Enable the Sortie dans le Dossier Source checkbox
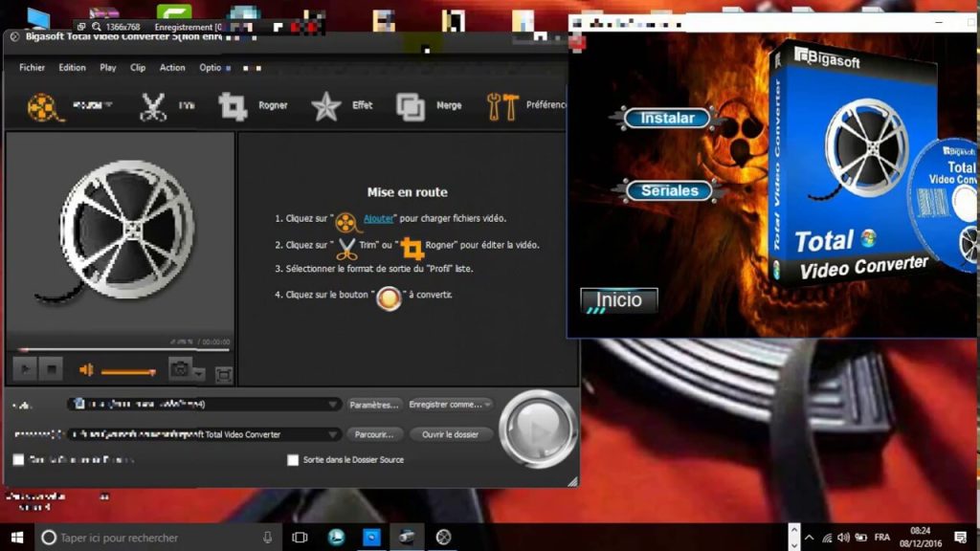Image resolution: width=980 pixels, height=551 pixels. (294, 459)
